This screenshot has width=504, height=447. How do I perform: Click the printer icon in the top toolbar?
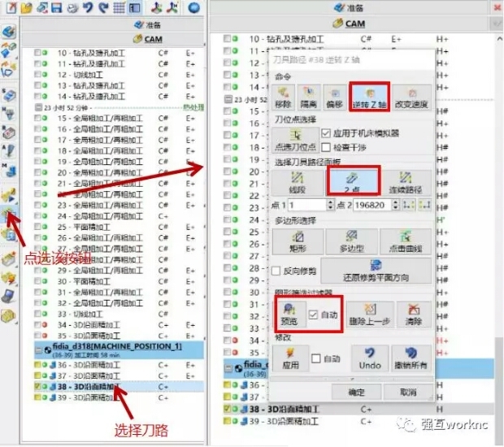(72, 7)
